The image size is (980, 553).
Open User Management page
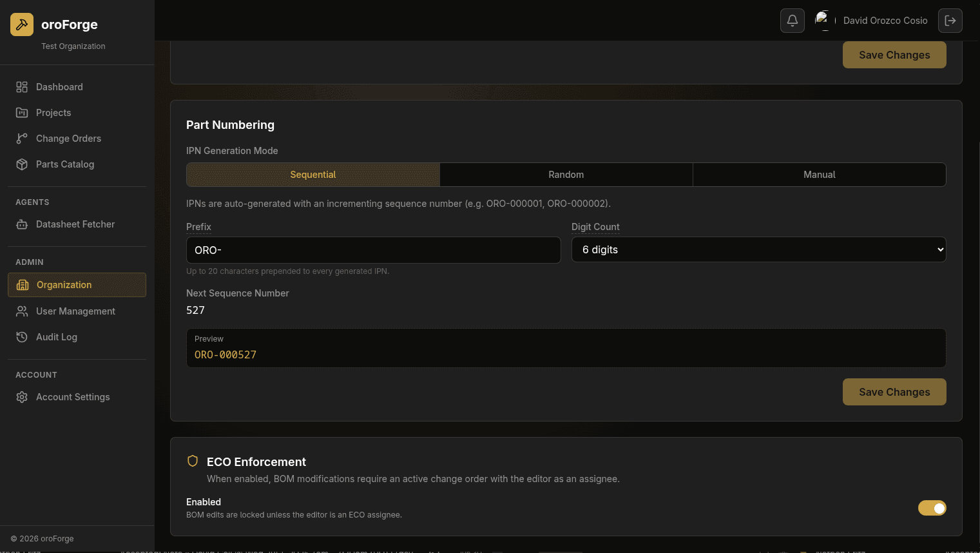pos(77,311)
